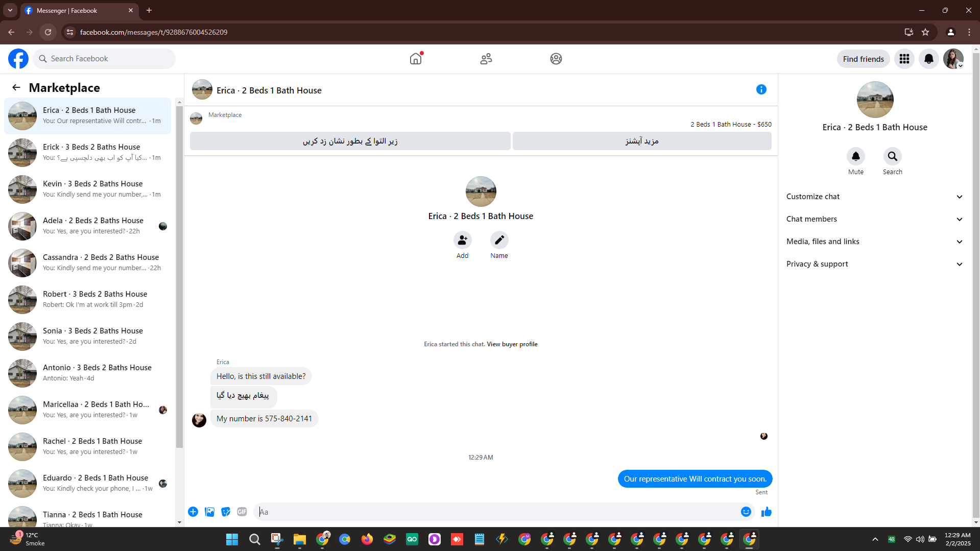Image resolution: width=980 pixels, height=551 pixels.
Task: Open Kevin 3 Beds 2 Baths House chat
Action: 88,189
